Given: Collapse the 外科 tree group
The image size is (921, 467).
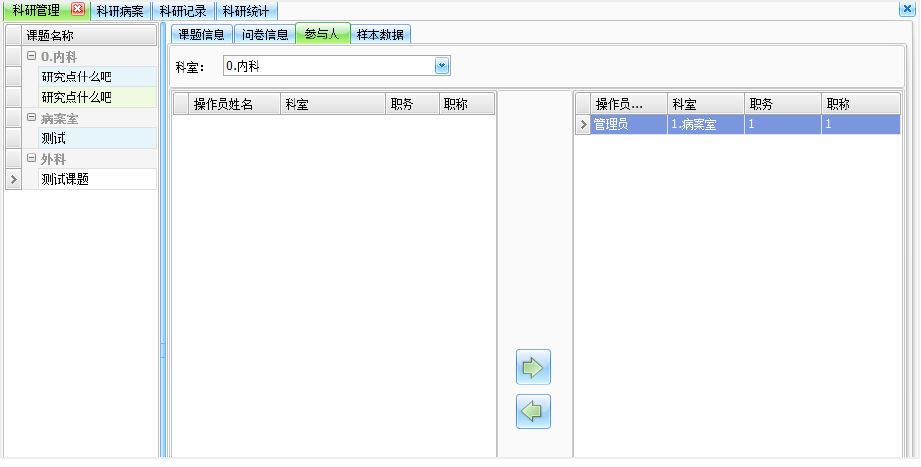Looking at the screenshot, I should pyautogui.click(x=32, y=159).
